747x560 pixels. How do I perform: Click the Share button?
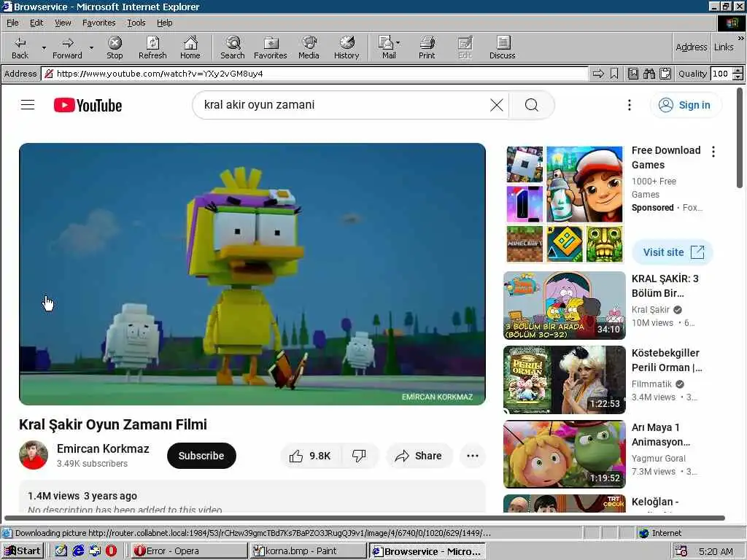point(418,456)
